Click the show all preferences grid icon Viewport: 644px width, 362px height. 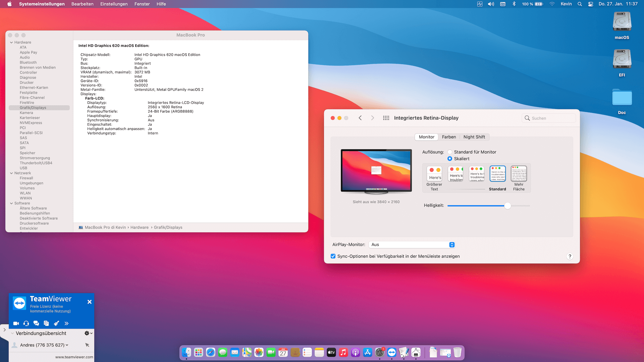coord(386,118)
